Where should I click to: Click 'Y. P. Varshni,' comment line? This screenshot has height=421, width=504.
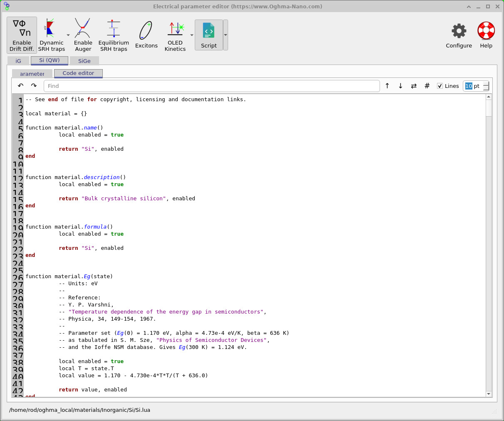point(86,305)
